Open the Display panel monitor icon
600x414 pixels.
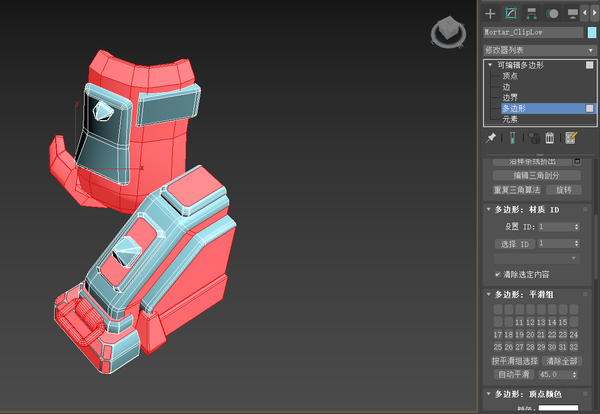[x=572, y=14]
